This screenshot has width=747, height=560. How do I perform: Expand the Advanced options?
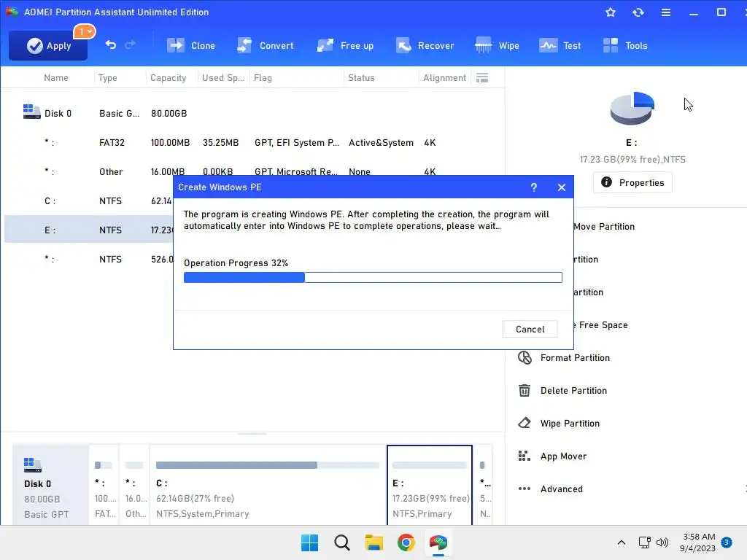561,489
